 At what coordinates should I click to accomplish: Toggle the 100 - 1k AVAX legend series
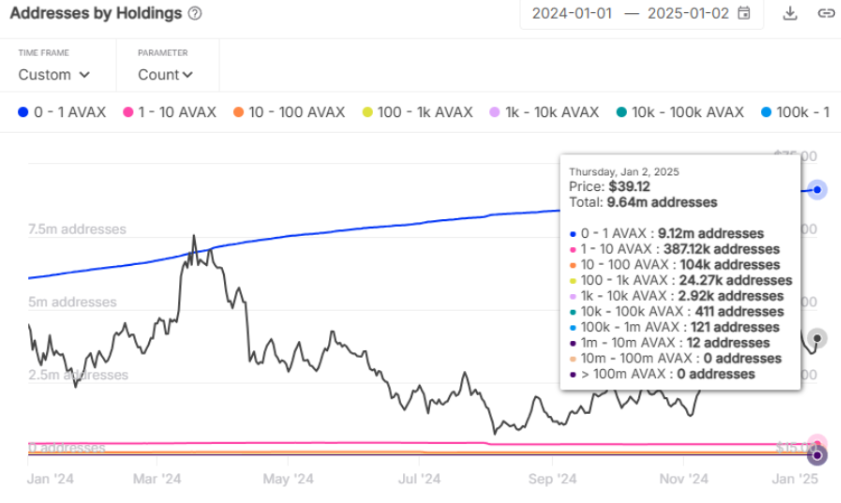pos(417,112)
